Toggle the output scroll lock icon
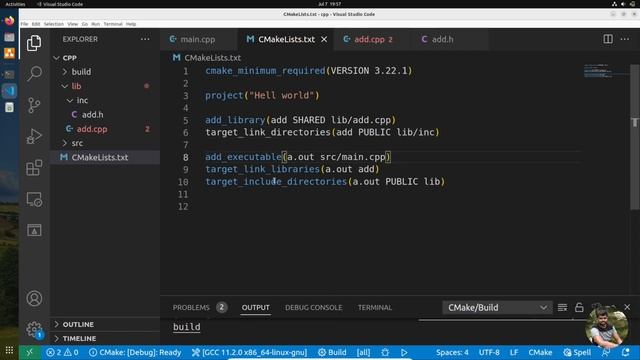 click(x=579, y=307)
